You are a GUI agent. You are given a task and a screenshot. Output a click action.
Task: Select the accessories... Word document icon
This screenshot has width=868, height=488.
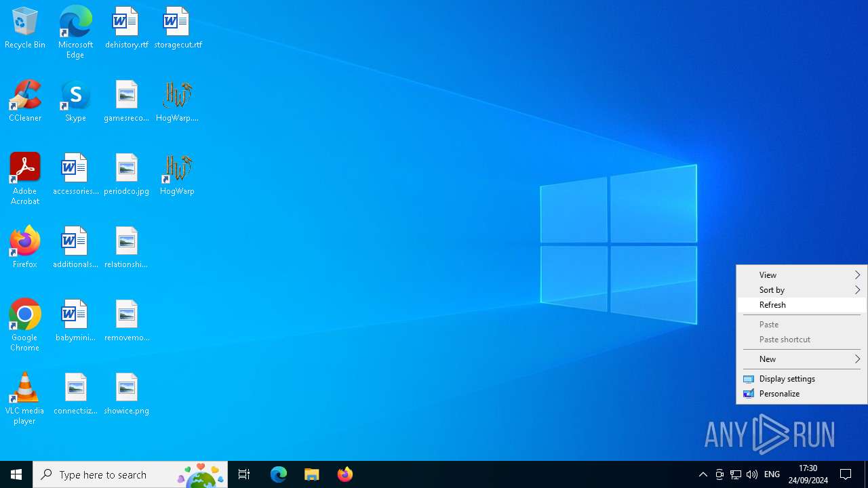tap(75, 175)
